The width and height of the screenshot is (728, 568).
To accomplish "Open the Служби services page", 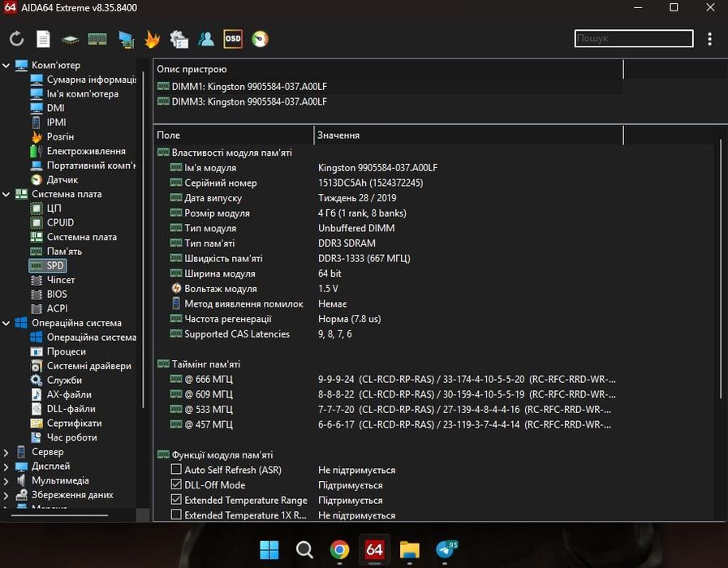I will 56,381.
